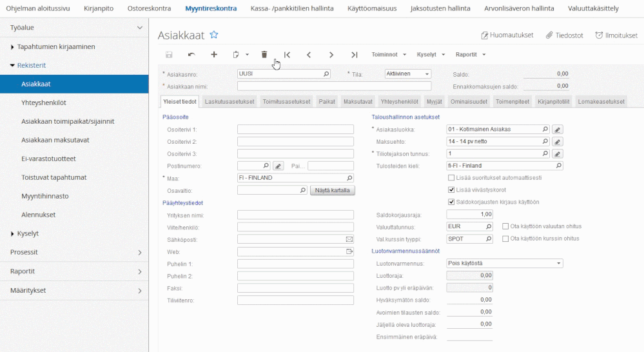Viewport: 644px width, 352px height.
Task: Add a new record with plus icon
Action: pos(214,55)
